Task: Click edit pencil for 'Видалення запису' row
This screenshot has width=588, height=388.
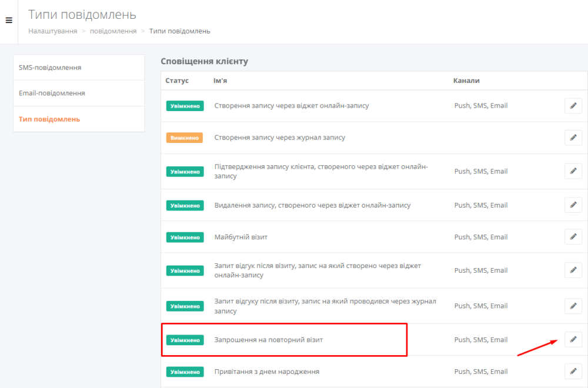Action: 573,205
